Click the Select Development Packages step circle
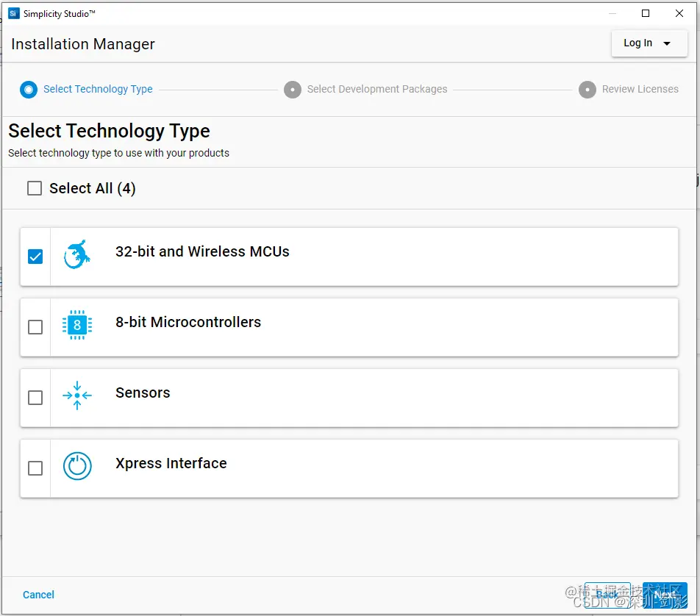The height and width of the screenshot is (616, 700). [x=293, y=90]
